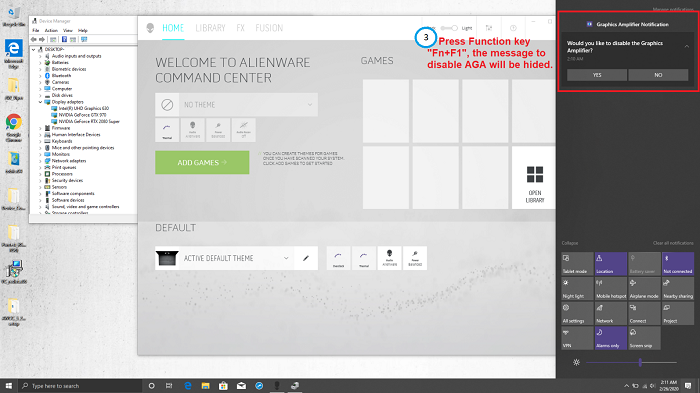The width and height of the screenshot is (700, 393).
Task: Switch to the LIBRARY tab
Action: (210, 28)
